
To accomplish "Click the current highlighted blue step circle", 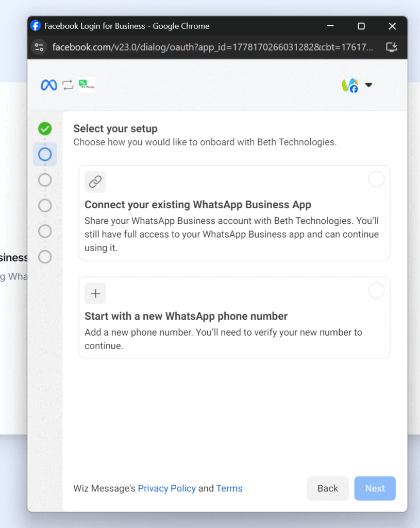I will 45,154.
